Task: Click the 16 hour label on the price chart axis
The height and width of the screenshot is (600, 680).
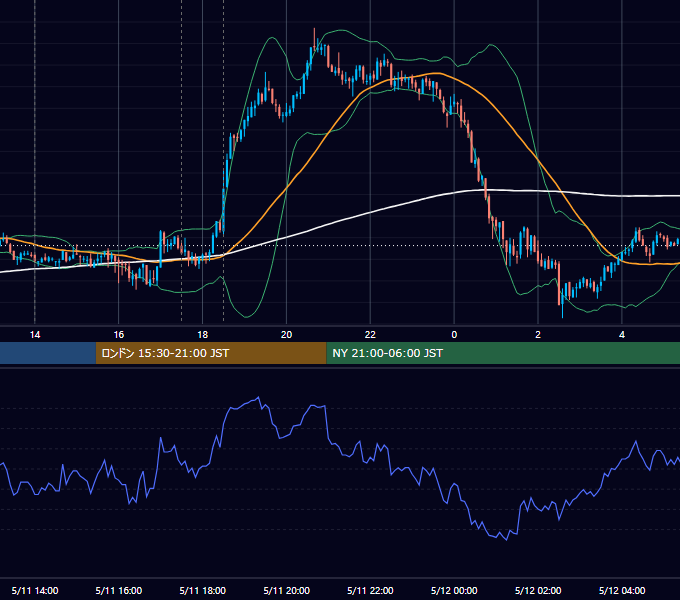Action: [x=118, y=335]
